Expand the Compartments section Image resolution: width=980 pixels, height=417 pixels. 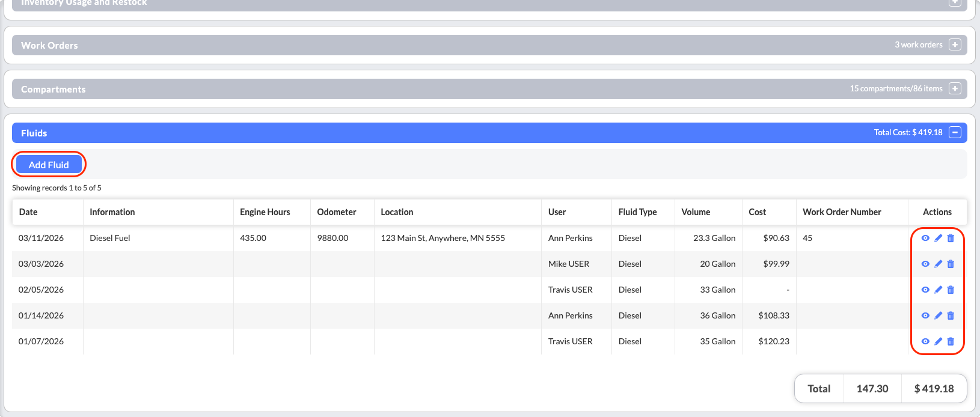955,89
